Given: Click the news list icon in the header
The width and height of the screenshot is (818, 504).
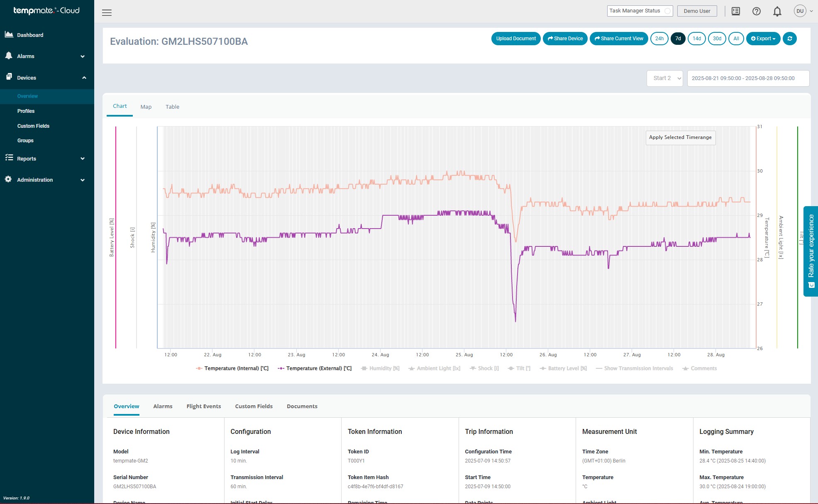Looking at the screenshot, I should [735, 11].
